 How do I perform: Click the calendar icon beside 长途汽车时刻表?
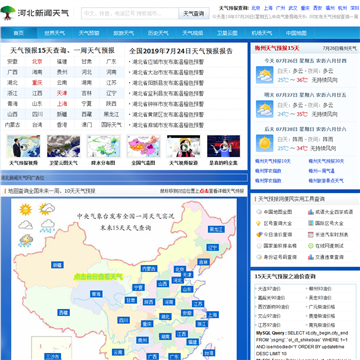tap(311, 235)
